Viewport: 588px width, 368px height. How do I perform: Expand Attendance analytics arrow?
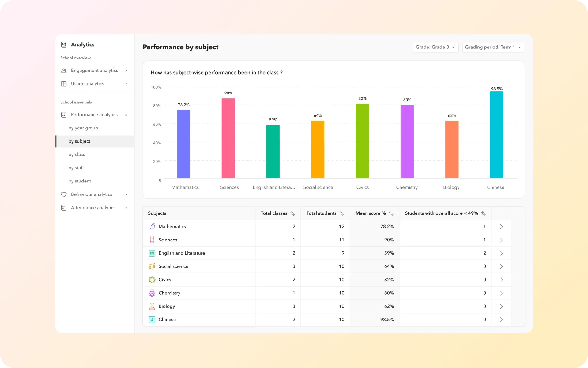(126, 208)
